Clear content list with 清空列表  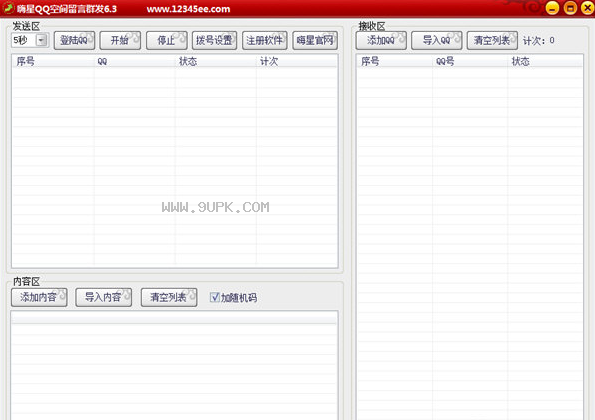(x=169, y=297)
